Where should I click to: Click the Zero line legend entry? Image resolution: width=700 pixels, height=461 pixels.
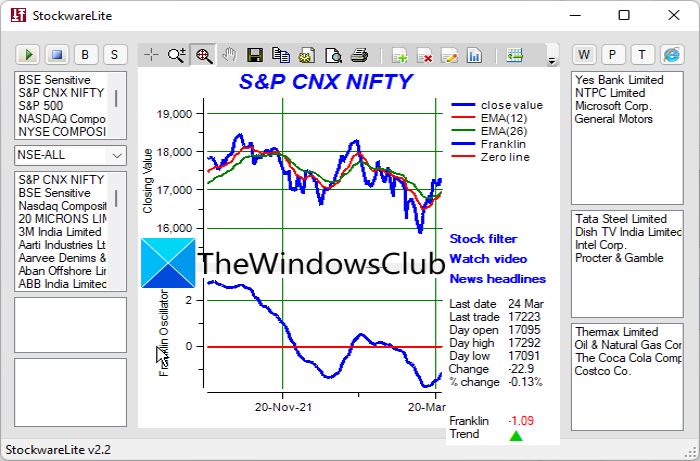[x=490, y=157]
